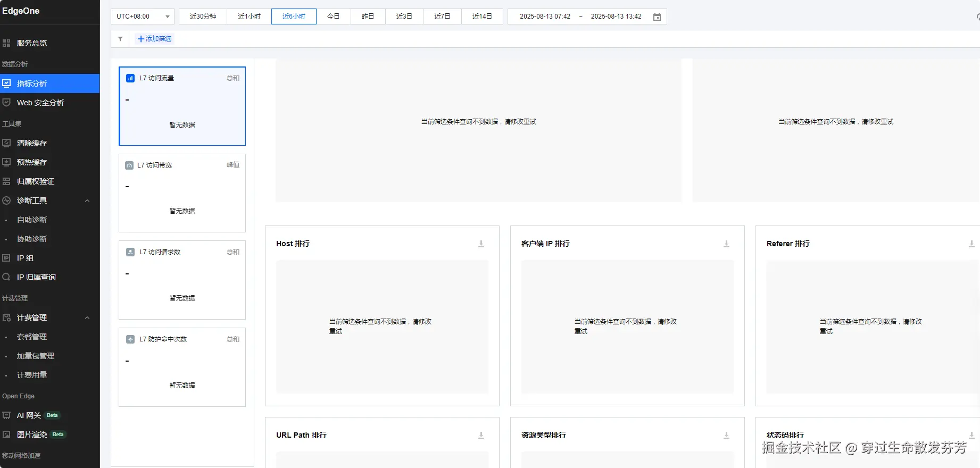Select the 近30分钟 time range
The height and width of the screenshot is (468, 980).
(203, 16)
